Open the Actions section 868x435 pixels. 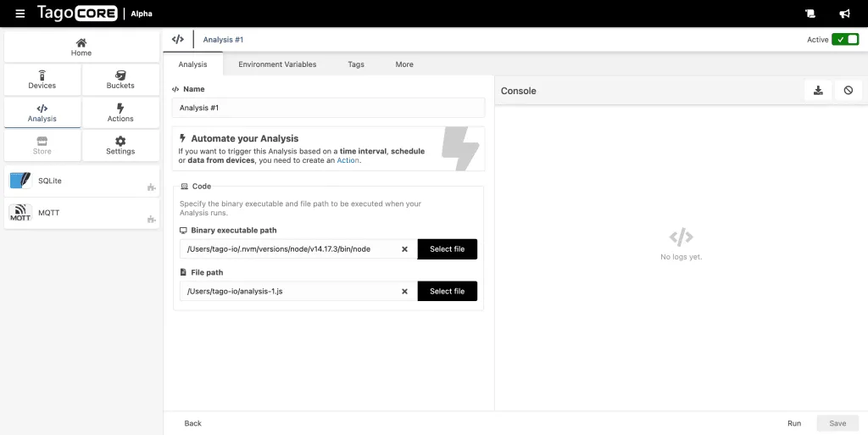pyautogui.click(x=120, y=113)
